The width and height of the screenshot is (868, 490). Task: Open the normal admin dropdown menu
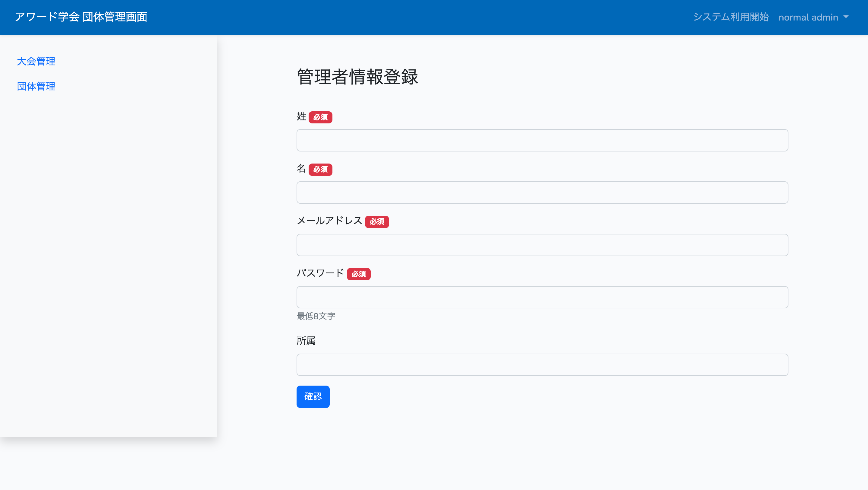click(x=808, y=17)
